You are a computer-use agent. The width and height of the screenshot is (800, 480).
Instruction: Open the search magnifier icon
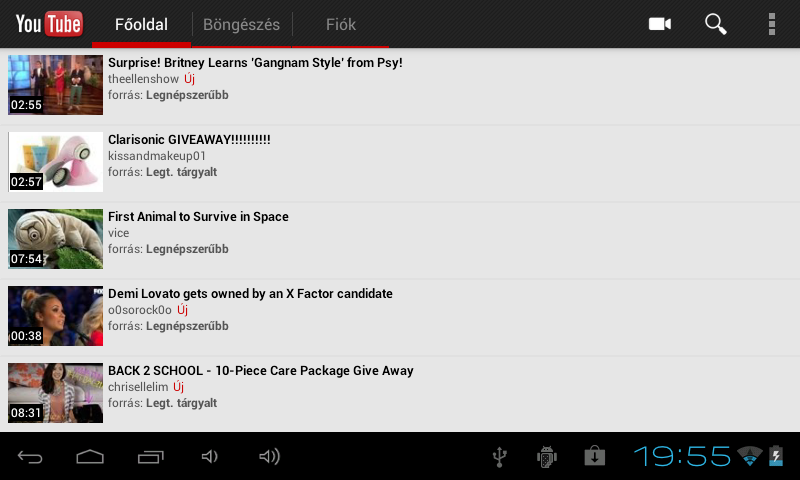[x=715, y=24]
